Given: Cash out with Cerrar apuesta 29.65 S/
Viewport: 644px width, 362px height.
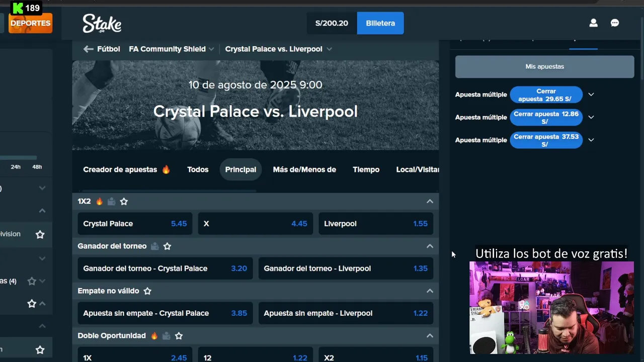Looking at the screenshot, I should (546, 95).
